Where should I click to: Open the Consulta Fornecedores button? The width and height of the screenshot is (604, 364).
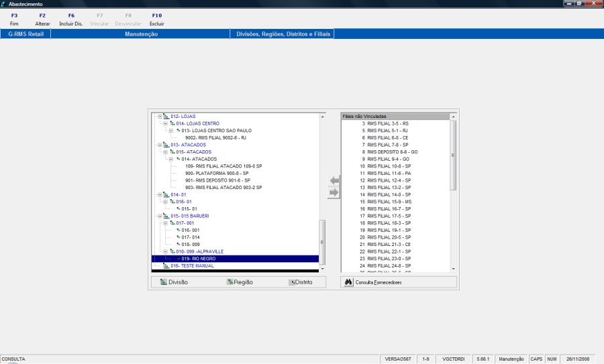click(399, 282)
